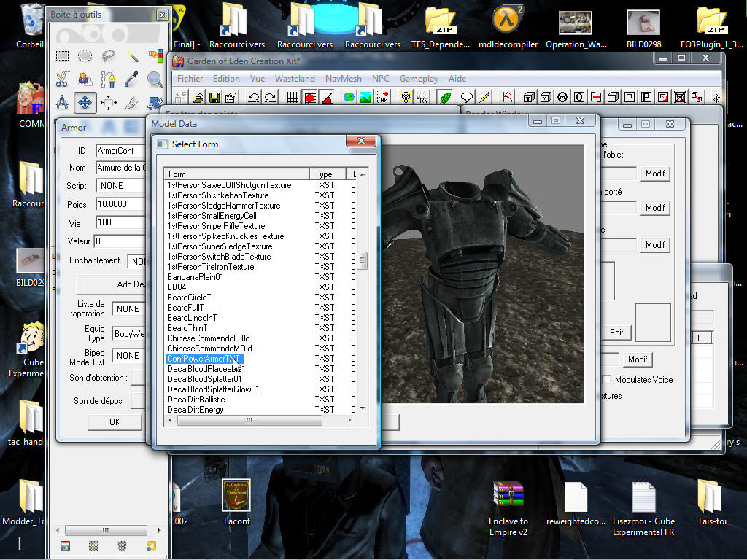Toggle snap to grid in GECK toolbar
Image resolution: width=747 pixels, height=560 pixels.
point(293,98)
